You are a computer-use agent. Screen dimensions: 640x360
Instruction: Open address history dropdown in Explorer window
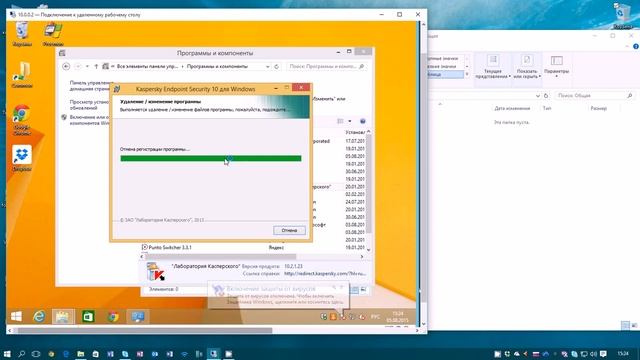tap(538, 95)
